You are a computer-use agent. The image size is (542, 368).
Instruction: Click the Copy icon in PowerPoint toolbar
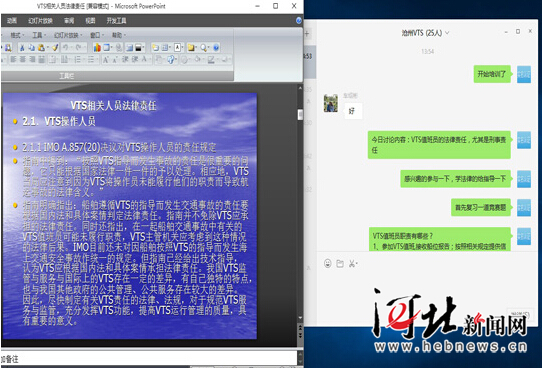[x=31, y=47]
